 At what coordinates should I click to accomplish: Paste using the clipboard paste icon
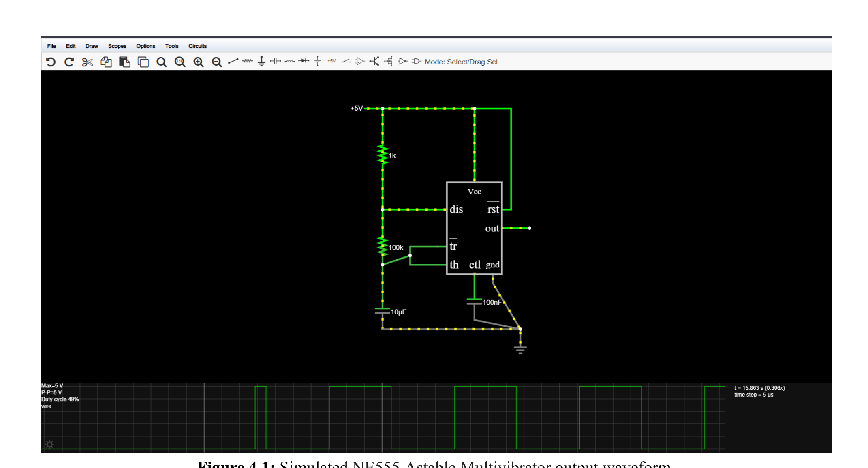coord(124,62)
